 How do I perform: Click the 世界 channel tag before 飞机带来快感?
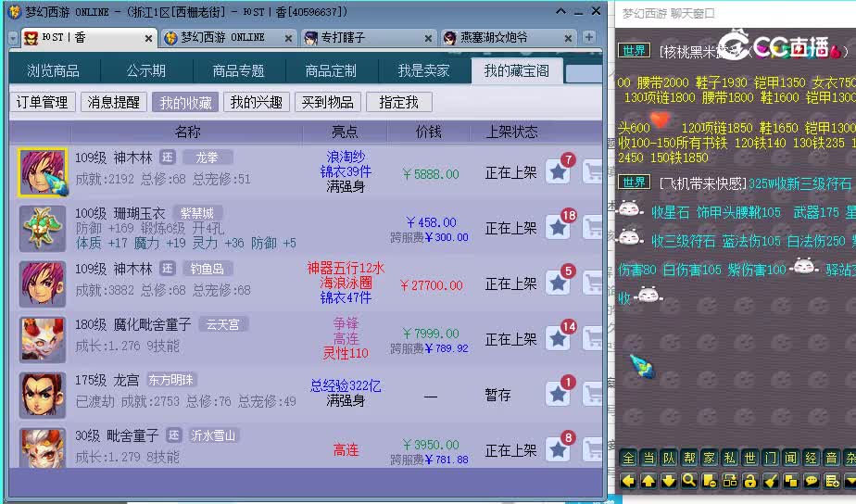634,183
